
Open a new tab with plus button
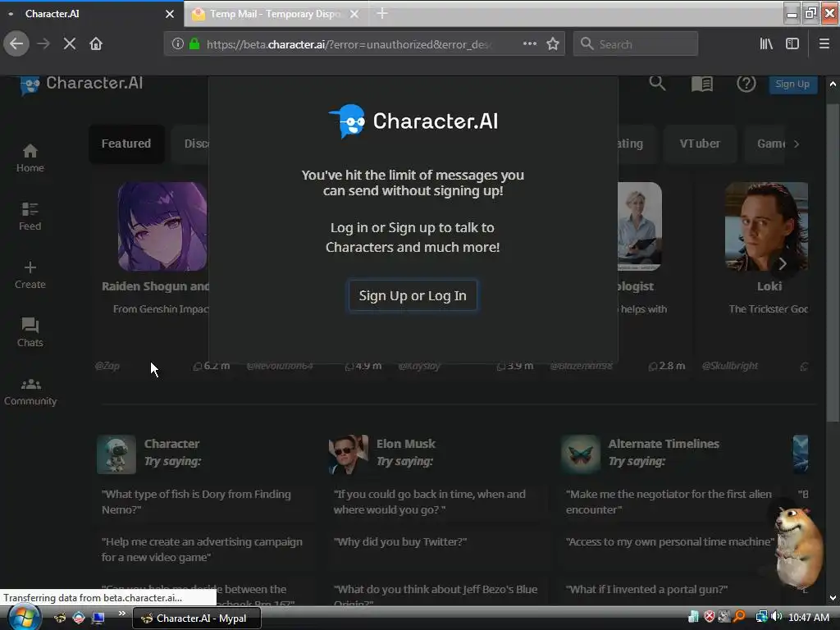(x=382, y=13)
